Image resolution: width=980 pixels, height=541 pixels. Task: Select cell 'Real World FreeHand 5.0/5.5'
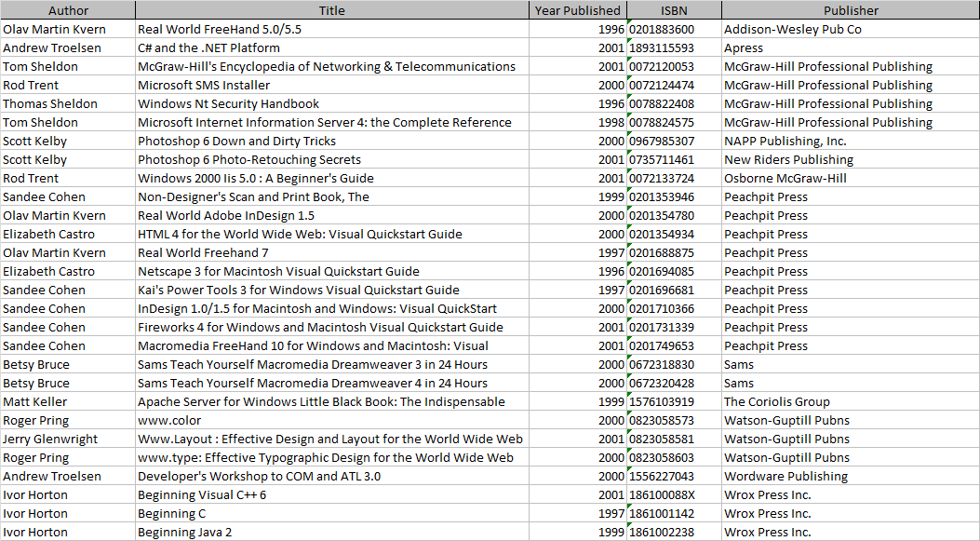pyautogui.click(x=332, y=30)
